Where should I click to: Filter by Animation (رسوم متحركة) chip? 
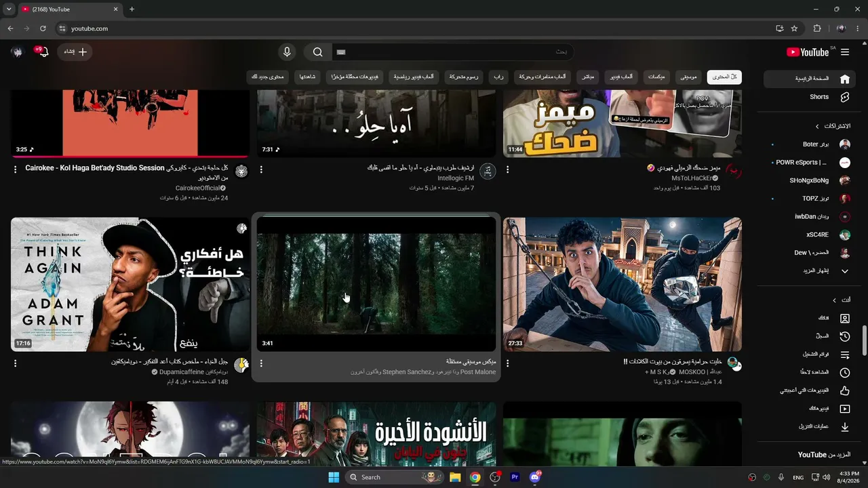point(464,77)
